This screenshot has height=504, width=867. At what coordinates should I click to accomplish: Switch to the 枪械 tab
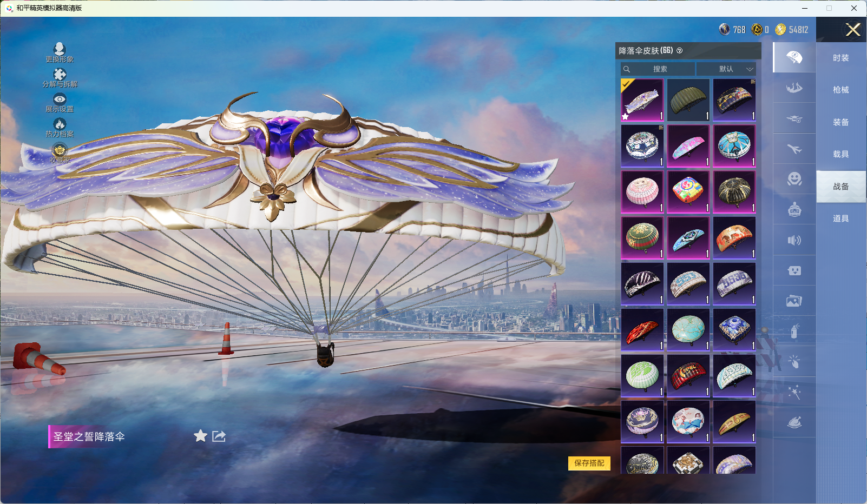tap(841, 90)
